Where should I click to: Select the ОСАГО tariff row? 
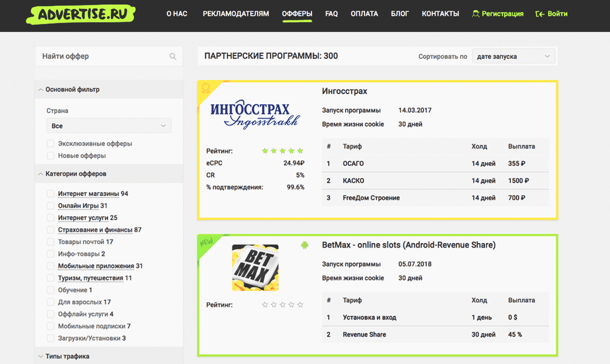click(435, 164)
